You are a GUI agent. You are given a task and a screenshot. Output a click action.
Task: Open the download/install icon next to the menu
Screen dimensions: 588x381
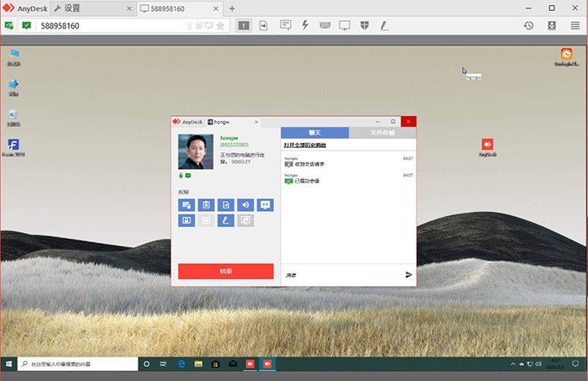pyautogui.click(x=552, y=25)
